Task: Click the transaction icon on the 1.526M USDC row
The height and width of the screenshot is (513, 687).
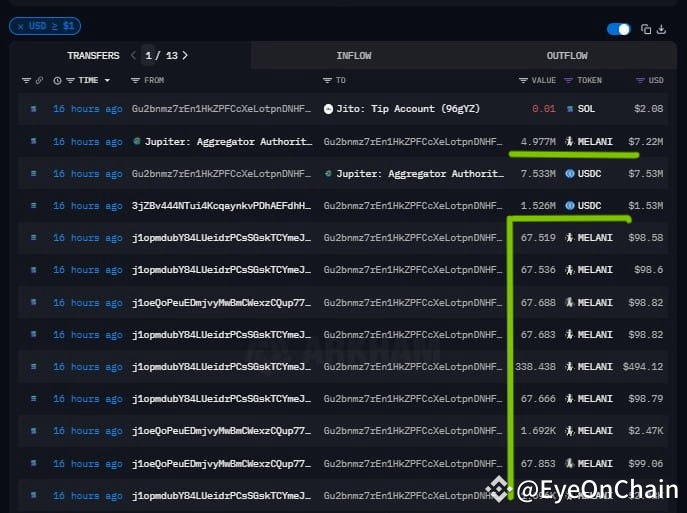Action: 34,205
